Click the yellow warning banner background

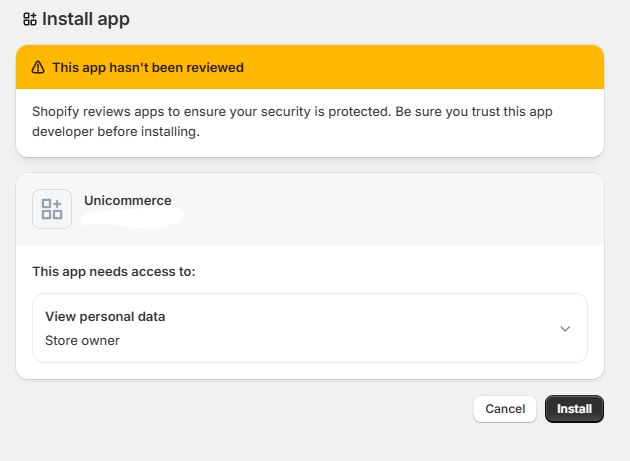[420, 67]
